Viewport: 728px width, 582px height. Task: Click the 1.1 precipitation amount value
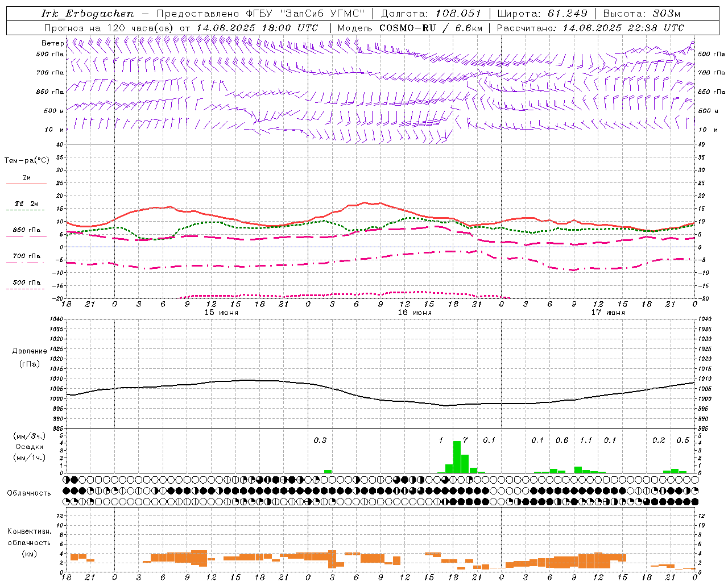[x=586, y=440]
